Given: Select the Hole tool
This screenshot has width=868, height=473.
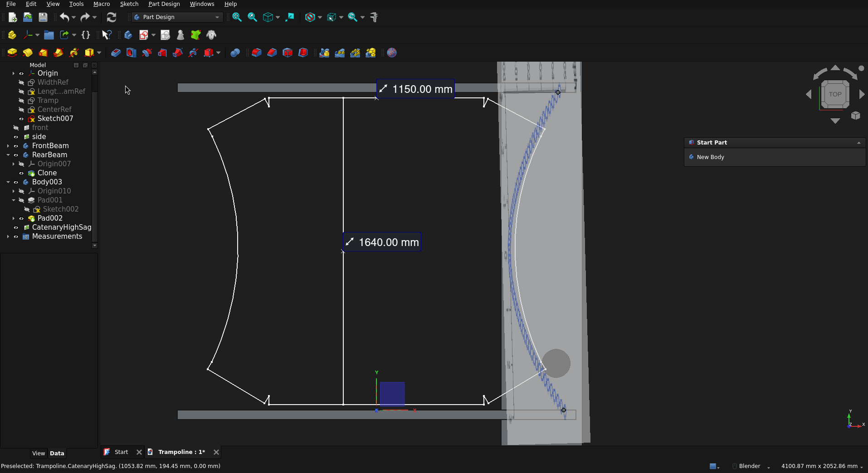Looking at the screenshot, I should tap(131, 53).
